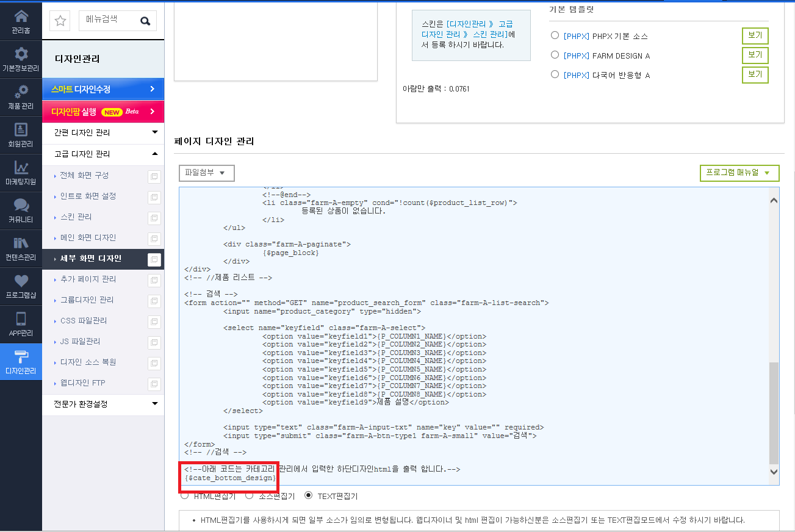The height and width of the screenshot is (532, 795).
Task: Open the 파일첨부 dropdown
Action: click(x=207, y=173)
